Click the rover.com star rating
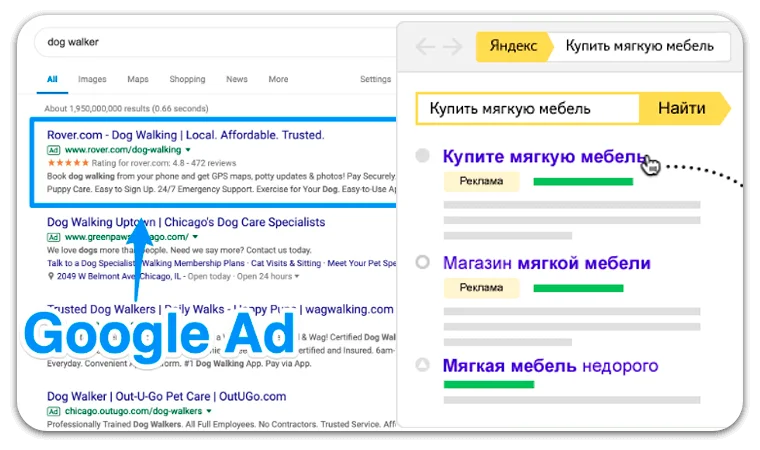The height and width of the screenshot is (450, 760). (68, 163)
